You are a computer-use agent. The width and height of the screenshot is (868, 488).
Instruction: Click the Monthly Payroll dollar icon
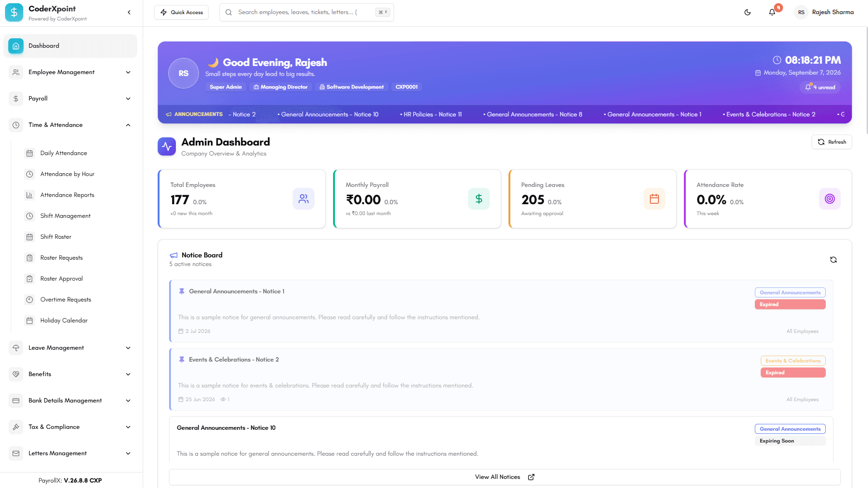click(x=479, y=199)
